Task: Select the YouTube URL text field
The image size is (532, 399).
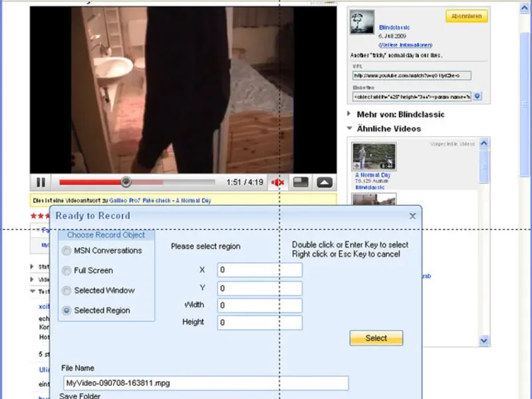Action: click(412, 75)
